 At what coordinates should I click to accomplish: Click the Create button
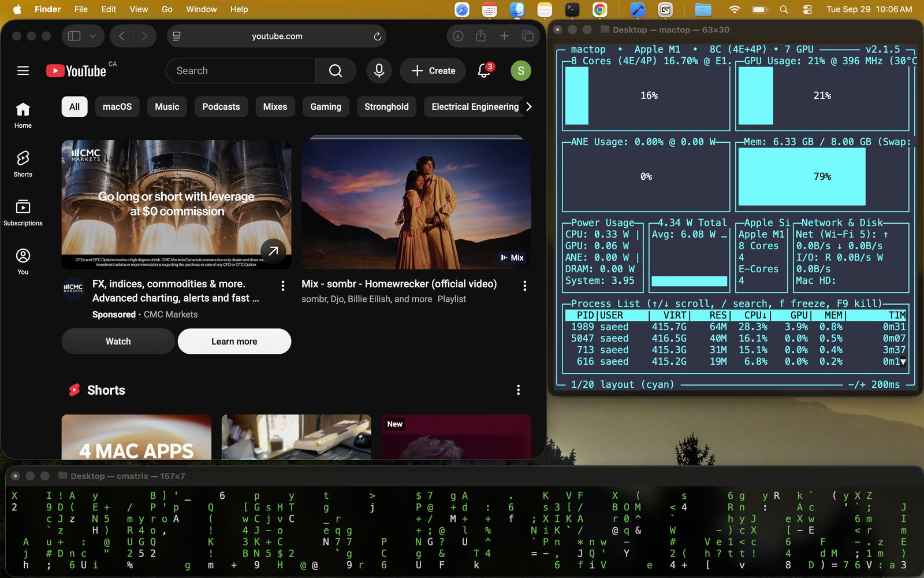433,71
